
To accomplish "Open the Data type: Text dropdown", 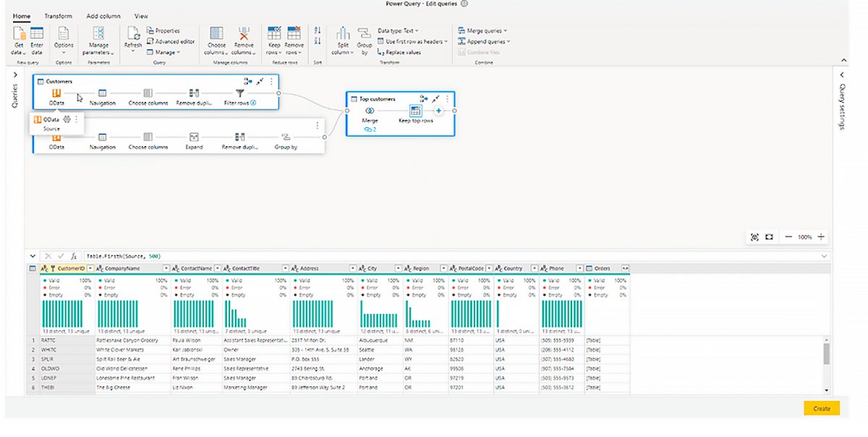I will (398, 30).
